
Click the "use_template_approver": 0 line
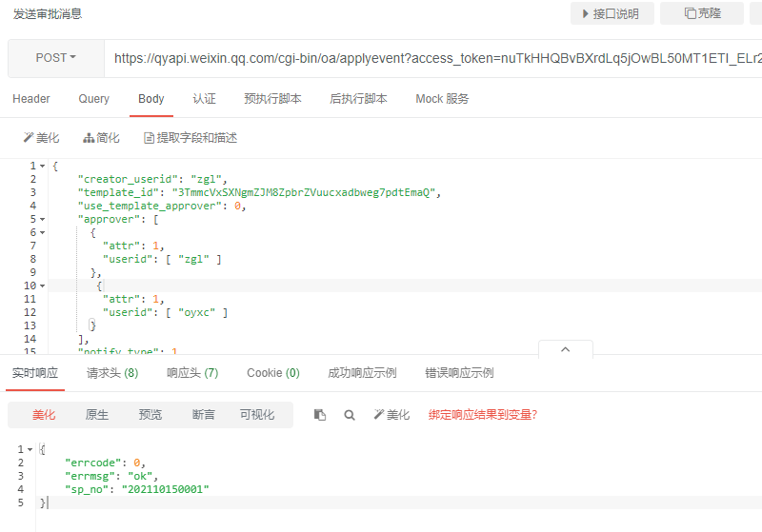pyautogui.click(x=162, y=206)
